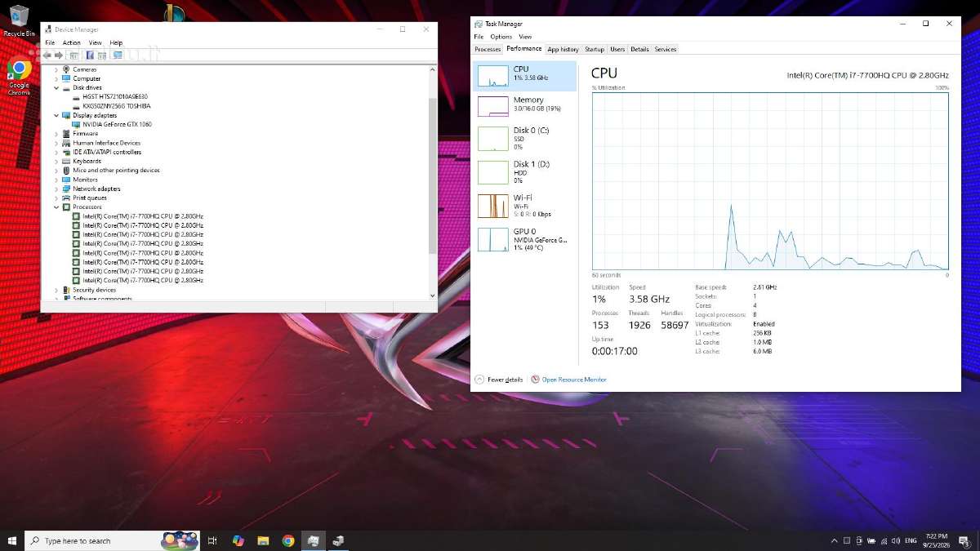Viewport: 980px width, 551px height.
Task: Open Device Manager's File menu
Action: [50, 42]
